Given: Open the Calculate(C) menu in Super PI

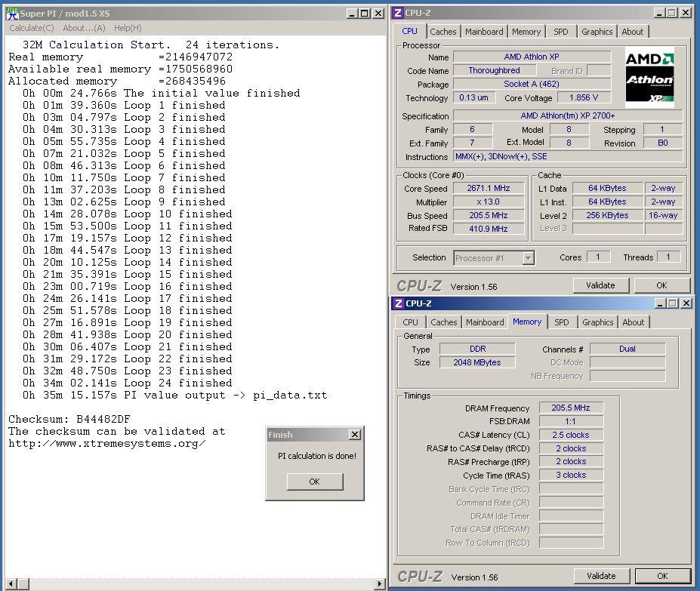Looking at the screenshot, I should tap(32, 28).
